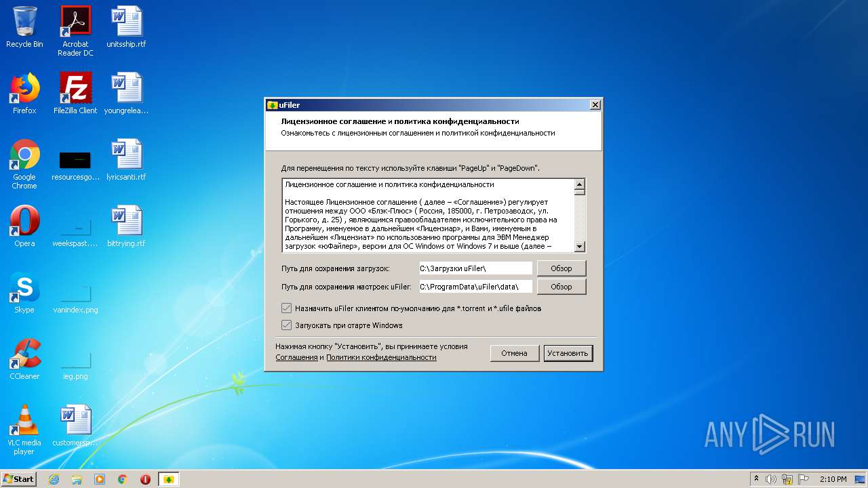Click inside the license agreement text box
This screenshot has width=868, height=488.
pyautogui.click(x=428, y=216)
